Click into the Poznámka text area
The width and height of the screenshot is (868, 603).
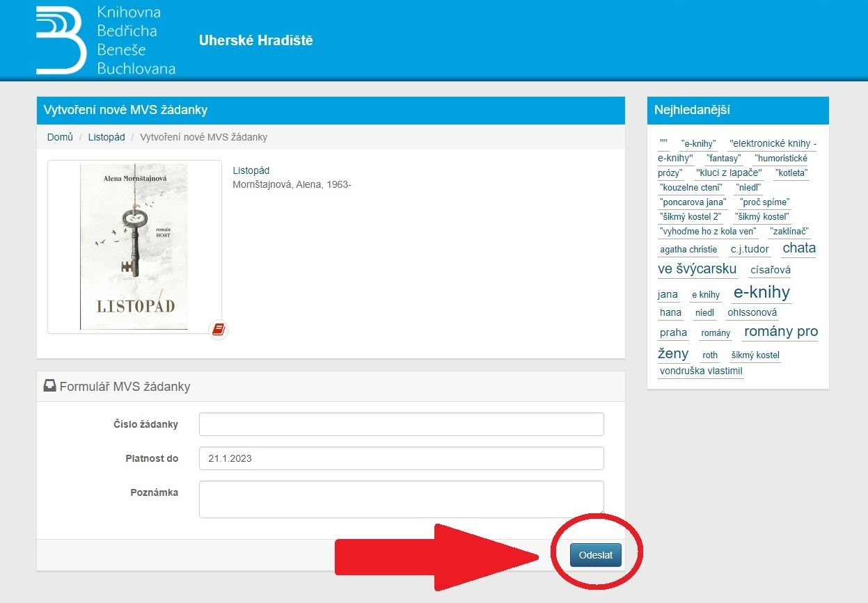click(x=402, y=499)
